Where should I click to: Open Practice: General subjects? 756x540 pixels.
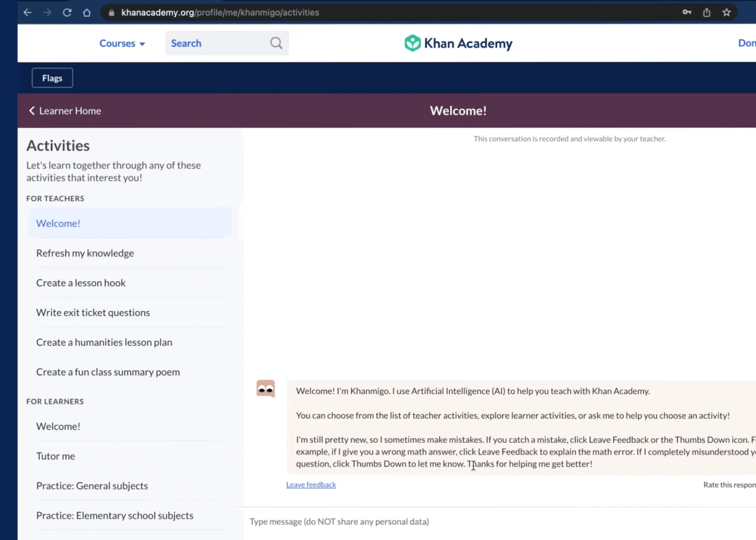tap(130, 485)
